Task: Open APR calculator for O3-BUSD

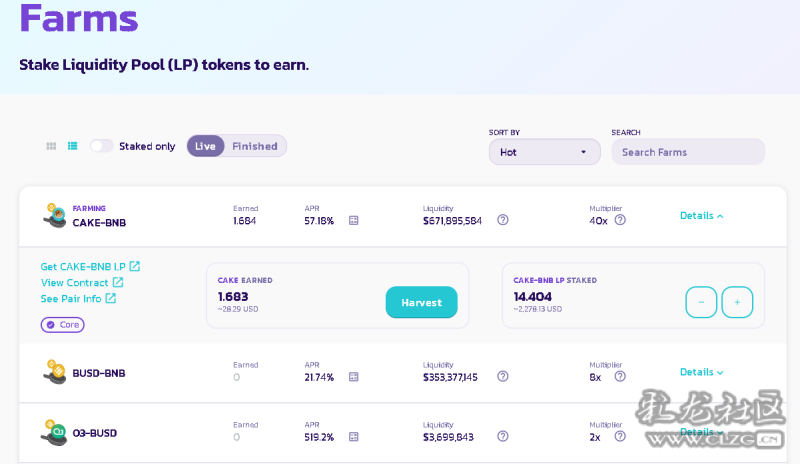Action: coord(354,436)
